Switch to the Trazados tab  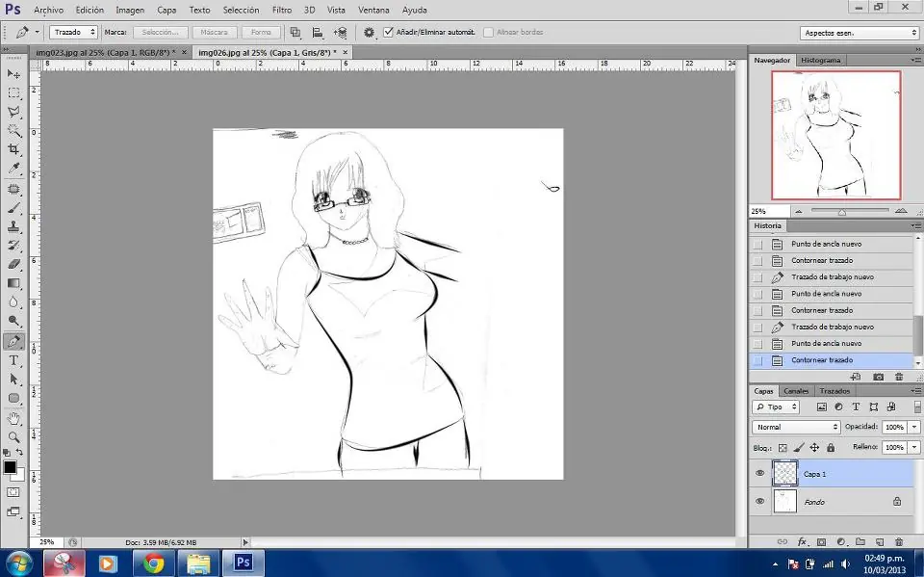(x=835, y=391)
